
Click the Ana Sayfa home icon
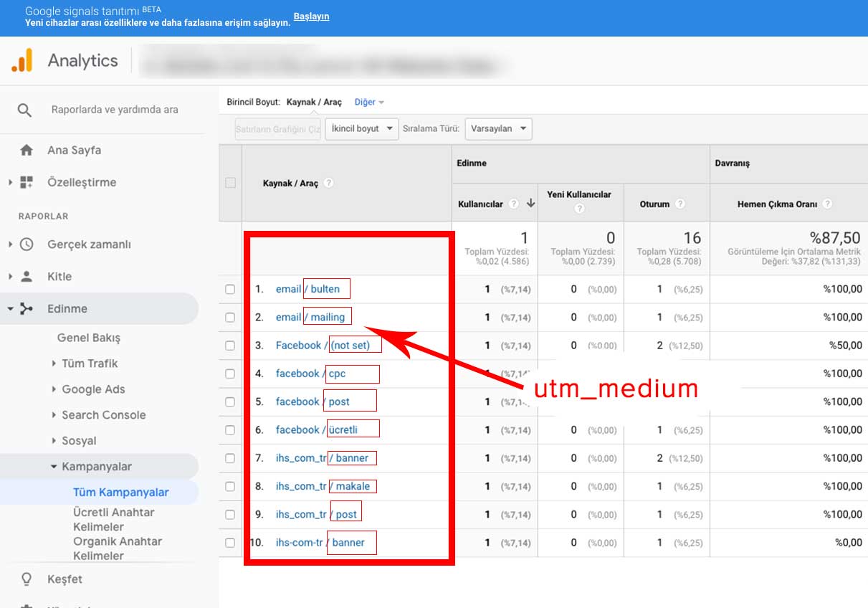tap(27, 151)
